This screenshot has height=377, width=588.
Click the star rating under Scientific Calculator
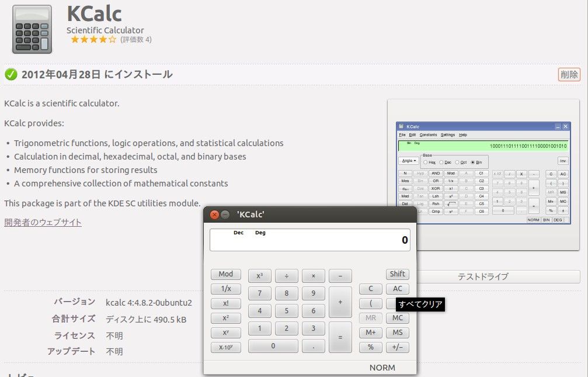point(93,39)
